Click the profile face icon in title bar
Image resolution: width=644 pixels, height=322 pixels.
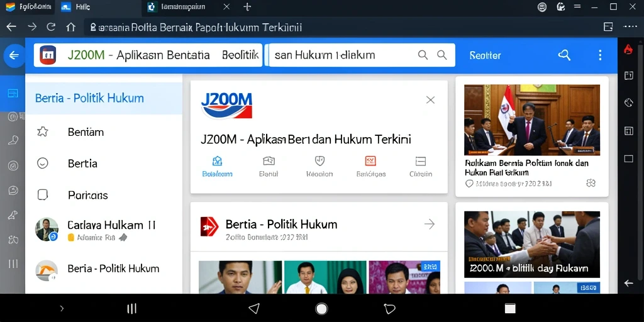point(542,7)
